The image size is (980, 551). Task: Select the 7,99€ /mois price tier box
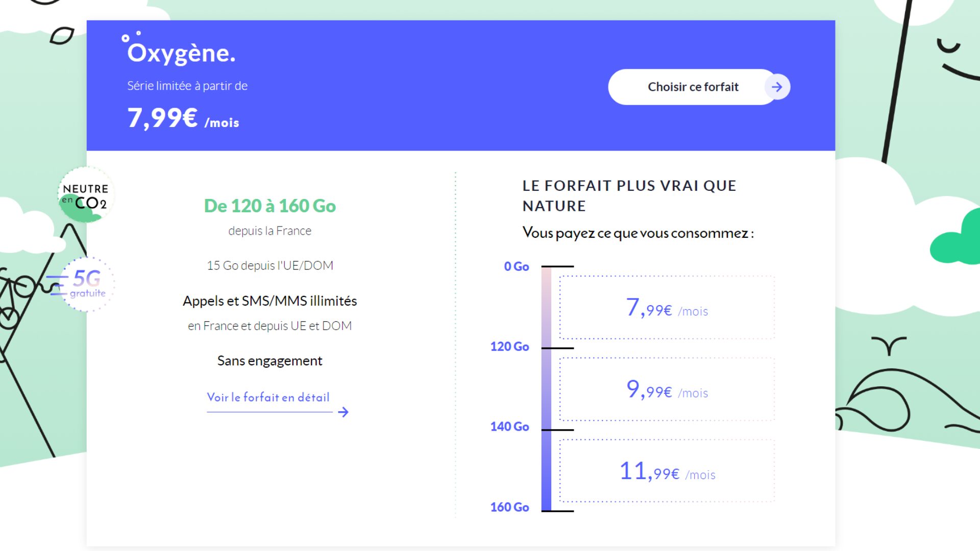[x=667, y=308]
